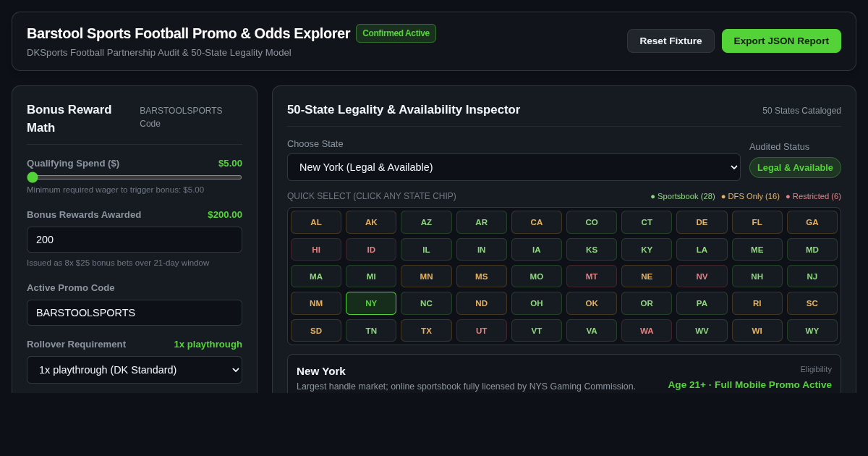Adjust the Qualifying Spend slider
Viewport: 868px width, 456px height.
[135, 177]
